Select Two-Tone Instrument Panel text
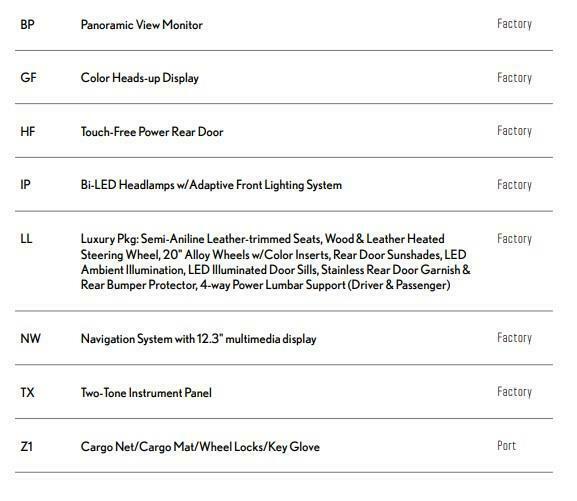The image size is (577, 501). [x=146, y=393]
